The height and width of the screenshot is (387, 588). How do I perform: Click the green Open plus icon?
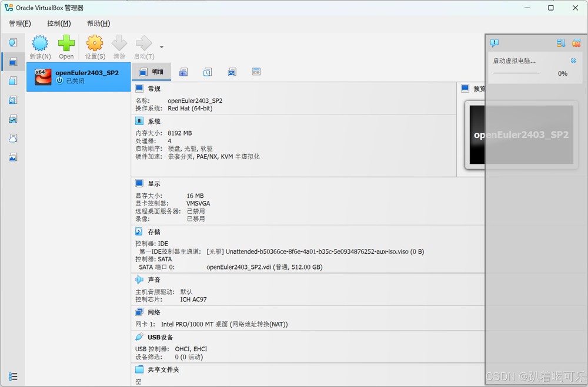click(x=66, y=43)
